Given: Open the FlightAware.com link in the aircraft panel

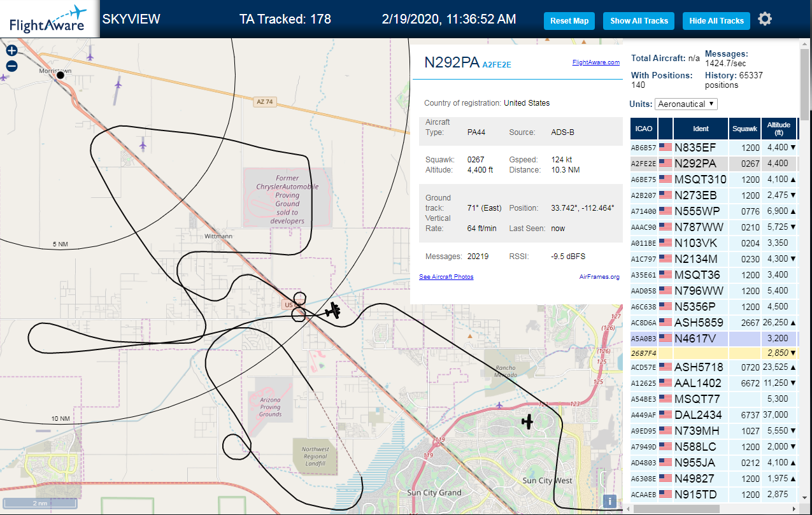Looking at the screenshot, I should point(596,62).
